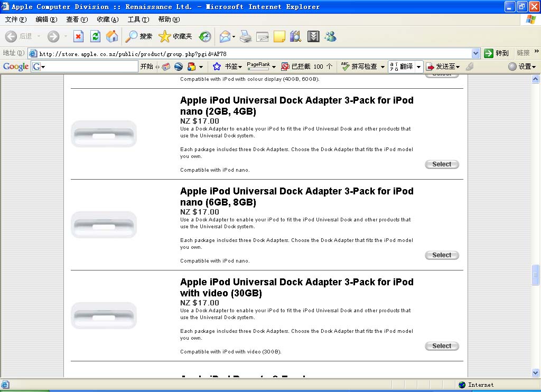Open the Forward button history dropdown arrow
The image size is (541, 392).
66,36
